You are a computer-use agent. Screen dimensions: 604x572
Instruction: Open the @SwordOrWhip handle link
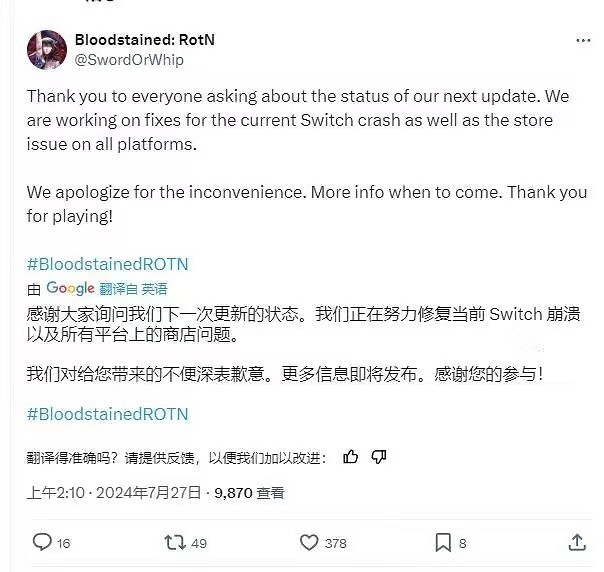(129, 59)
